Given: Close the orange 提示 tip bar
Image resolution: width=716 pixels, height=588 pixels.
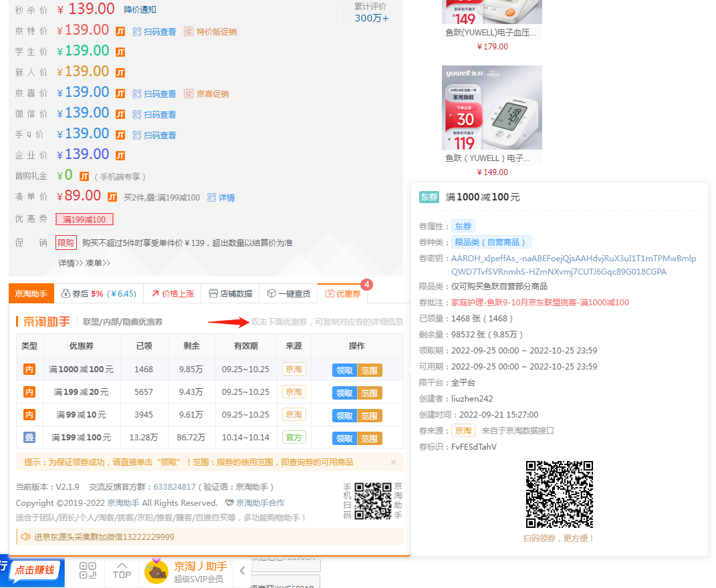Looking at the screenshot, I should pyautogui.click(x=393, y=462).
